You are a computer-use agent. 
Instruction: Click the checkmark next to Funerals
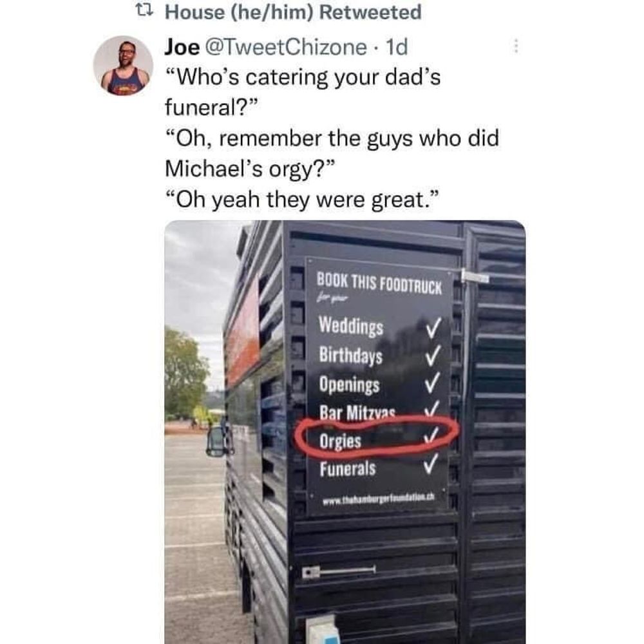tap(430, 464)
